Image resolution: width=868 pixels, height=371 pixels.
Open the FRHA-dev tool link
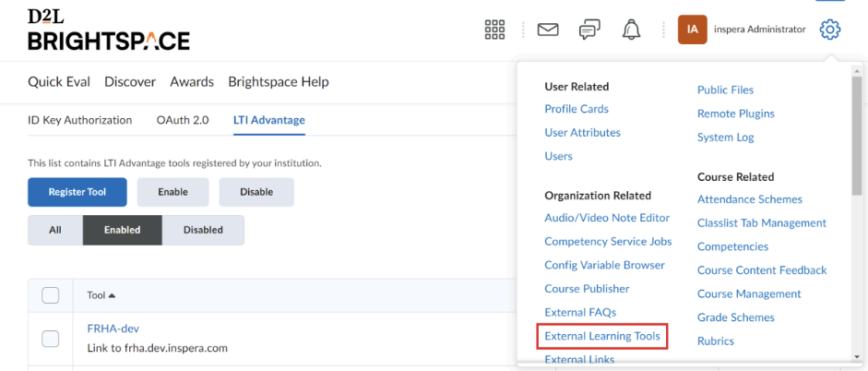point(113,329)
